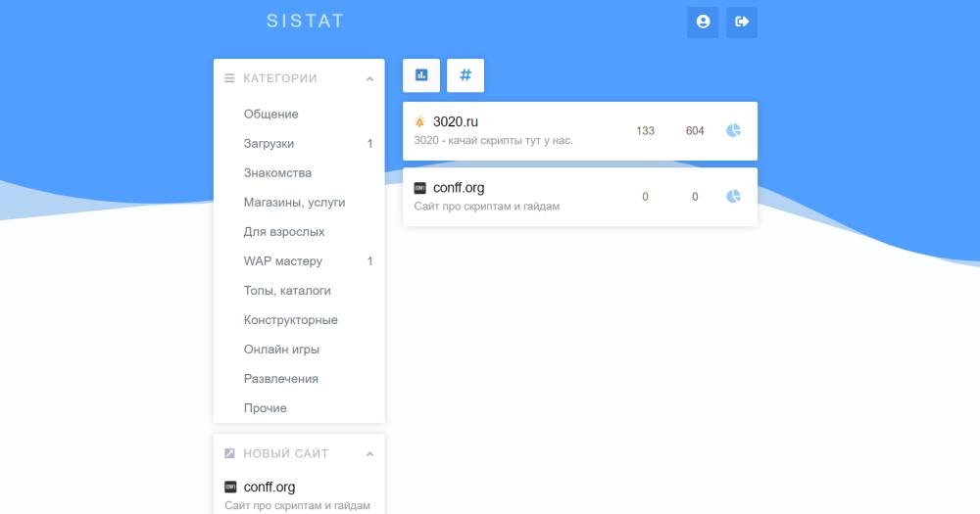The width and height of the screenshot is (980, 514).
Task: Choose the Топы, каталоги category
Action: (287, 291)
